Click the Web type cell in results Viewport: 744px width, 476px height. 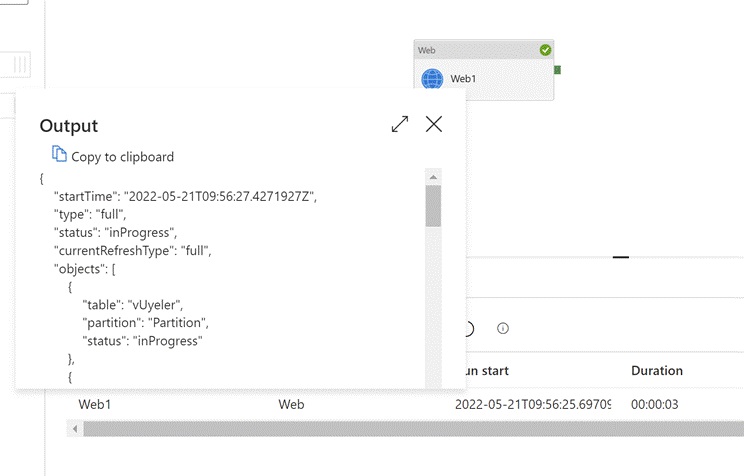[291, 404]
